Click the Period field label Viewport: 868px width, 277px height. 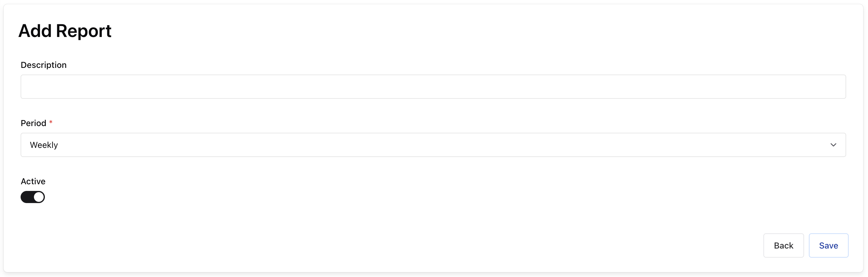[33, 123]
